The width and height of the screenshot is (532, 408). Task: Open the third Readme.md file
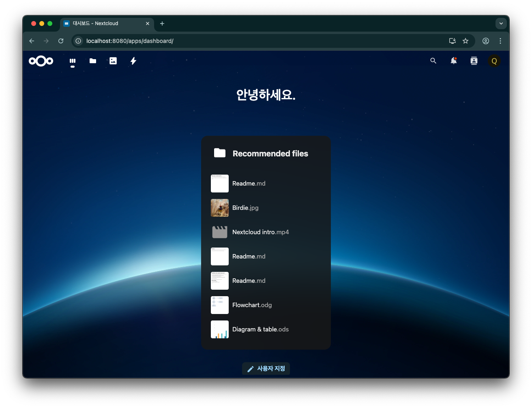(266, 281)
